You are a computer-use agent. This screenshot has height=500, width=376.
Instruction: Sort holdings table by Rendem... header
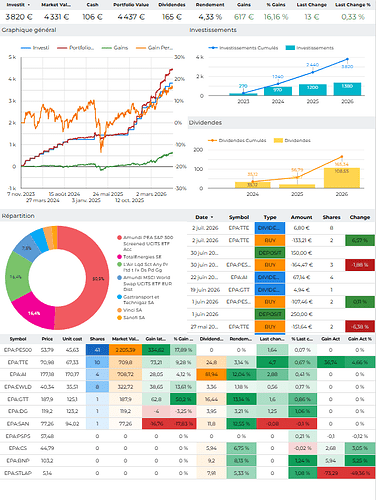point(241,339)
